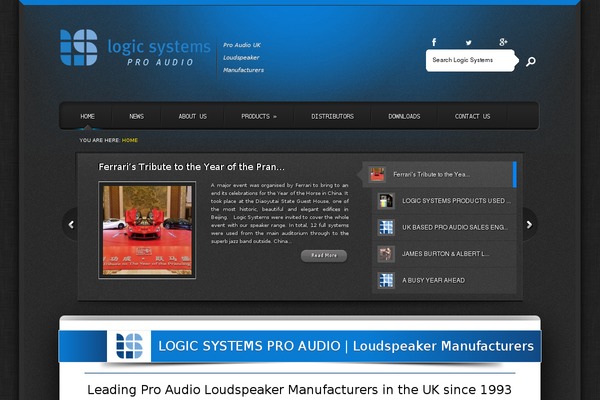The width and height of the screenshot is (600, 400).
Task: Open the Google Plus social icon
Action: click(x=503, y=42)
